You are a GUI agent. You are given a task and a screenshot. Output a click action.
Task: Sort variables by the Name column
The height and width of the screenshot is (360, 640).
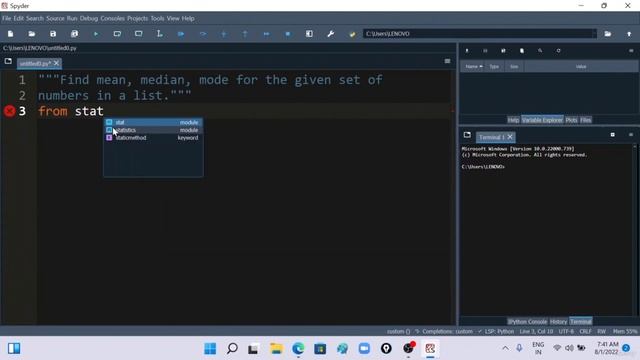[x=473, y=67]
